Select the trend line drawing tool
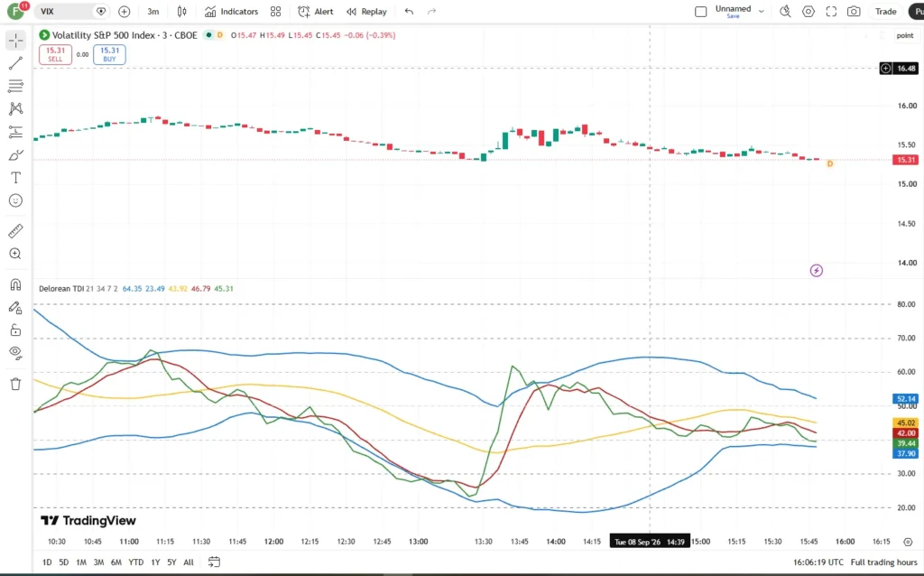 tap(16, 63)
